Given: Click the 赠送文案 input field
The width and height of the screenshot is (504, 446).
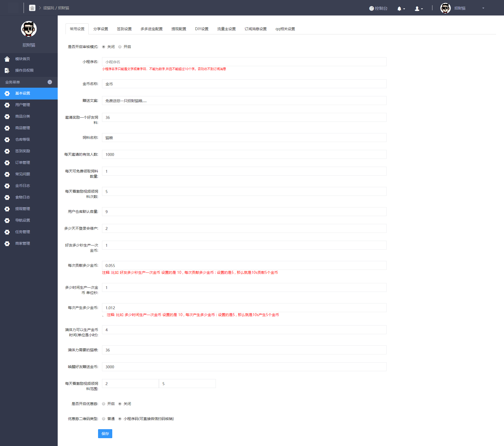Looking at the screenshot, I should [x=244, y=101].
